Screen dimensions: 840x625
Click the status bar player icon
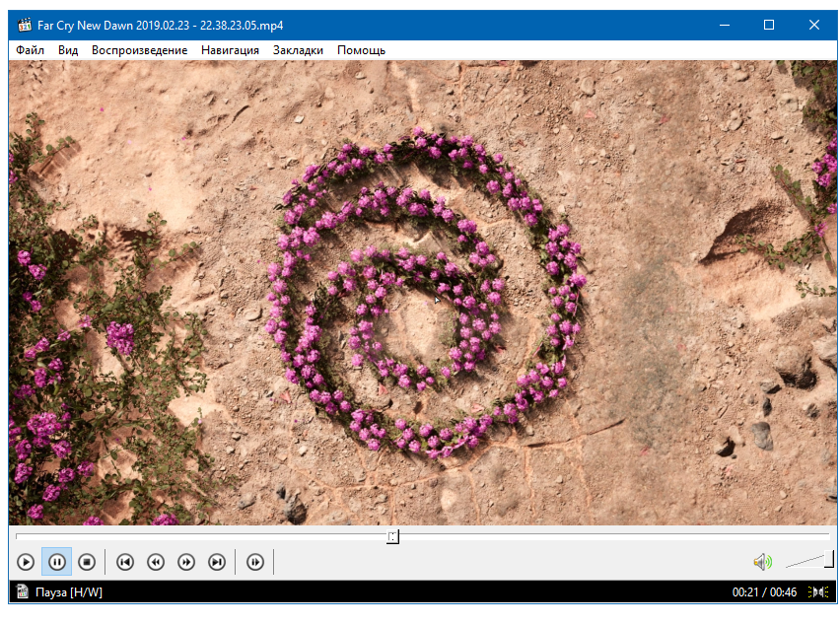[x=22, y=591]
